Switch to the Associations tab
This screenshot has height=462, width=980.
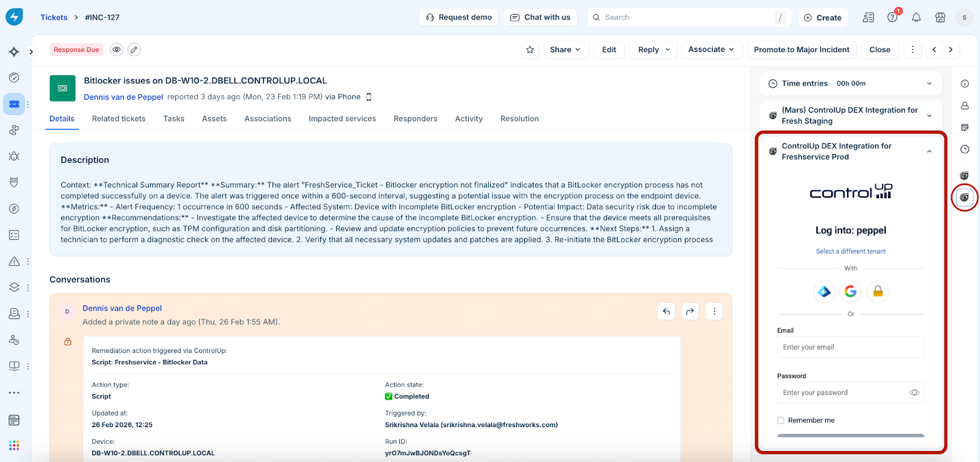tap(268, 119)
